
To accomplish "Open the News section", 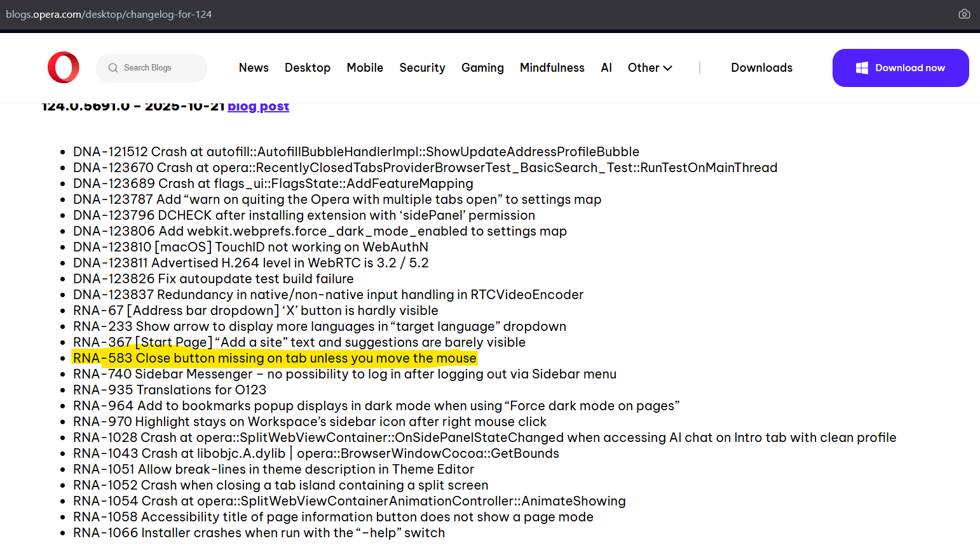I will pos(254,68).
